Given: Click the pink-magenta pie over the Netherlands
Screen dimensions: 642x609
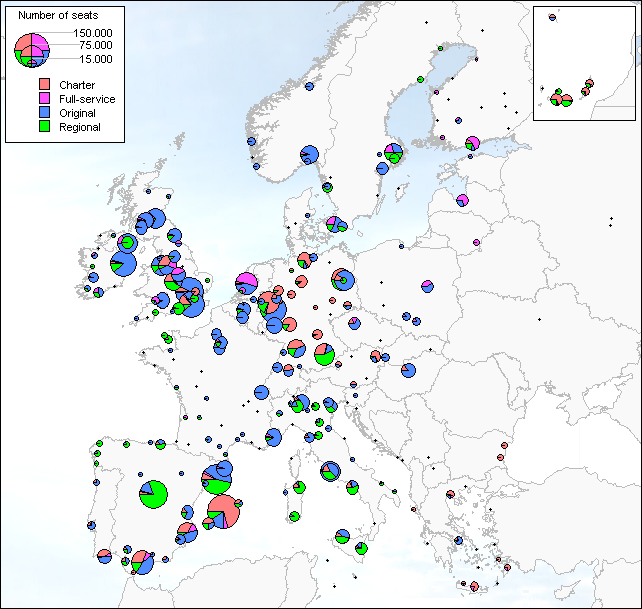Looking at the screenshot, I should [247, 284].
